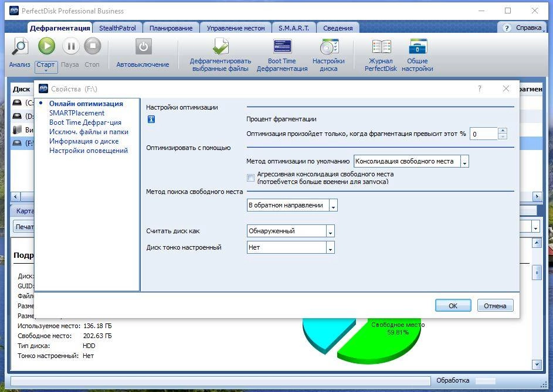Click the details panel scrollbar thumb
This screenshot has height=392, width=553.
click(537, 272)
